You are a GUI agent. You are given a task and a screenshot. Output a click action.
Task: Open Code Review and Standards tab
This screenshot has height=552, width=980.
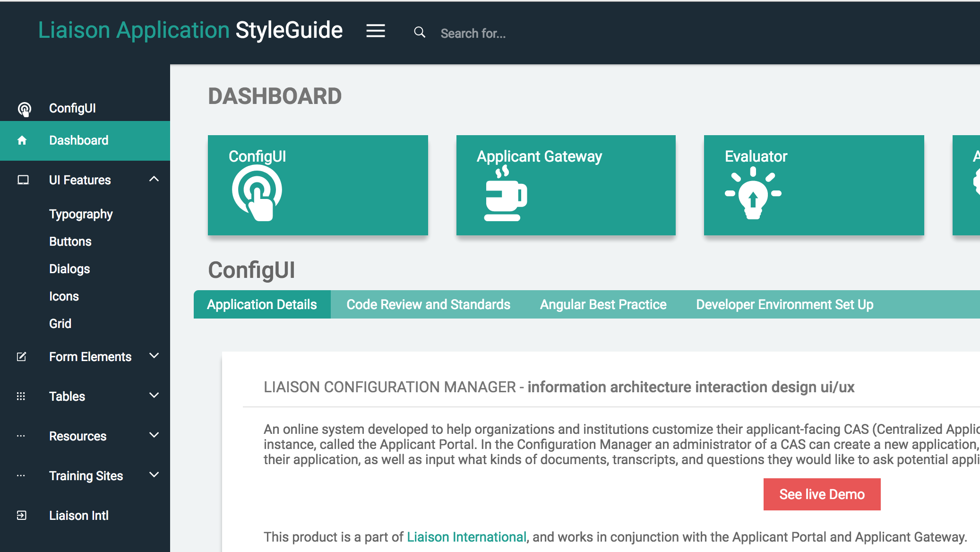(429, 304)
